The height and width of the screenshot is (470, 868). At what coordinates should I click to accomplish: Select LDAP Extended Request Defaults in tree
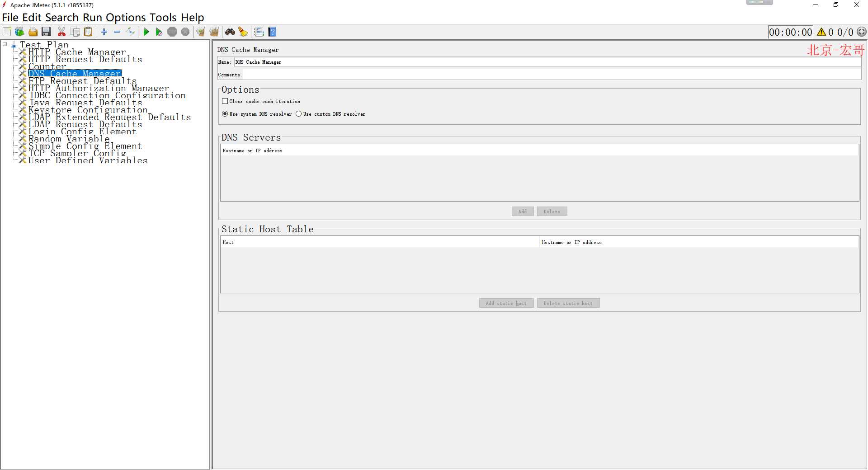pos(109,117)
